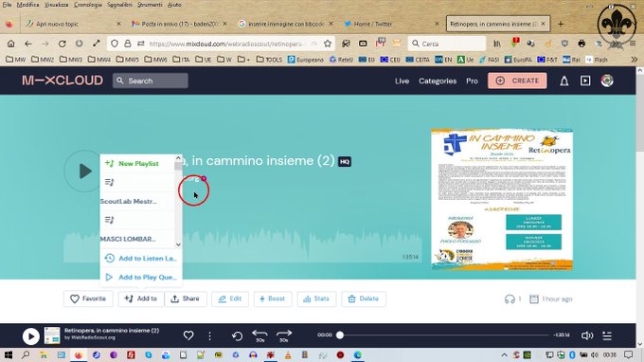
Task: Click the Add to button
Action: point(141,299)
